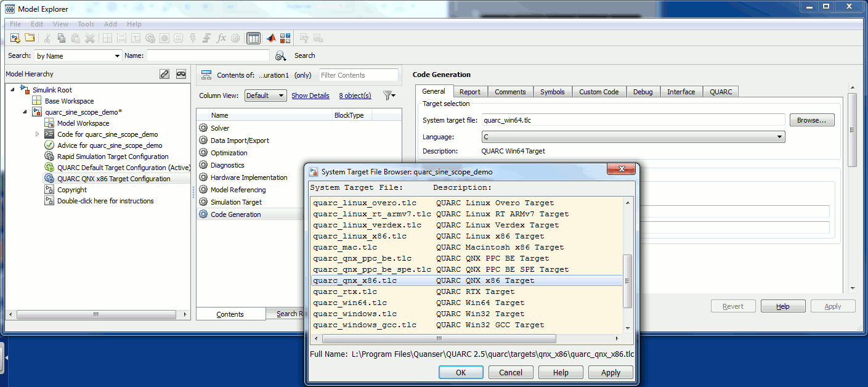Switch to the QUARC tab
The image size is (868, 387).
721,92
